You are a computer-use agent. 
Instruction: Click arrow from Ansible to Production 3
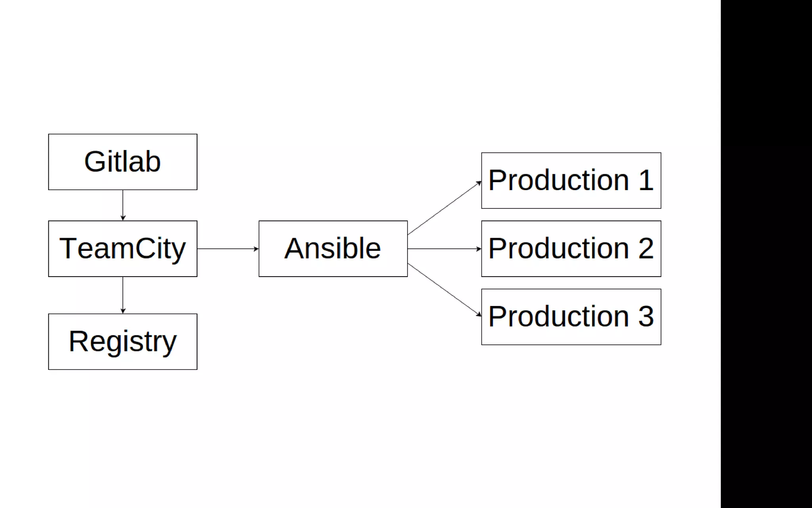pos(444,290)
